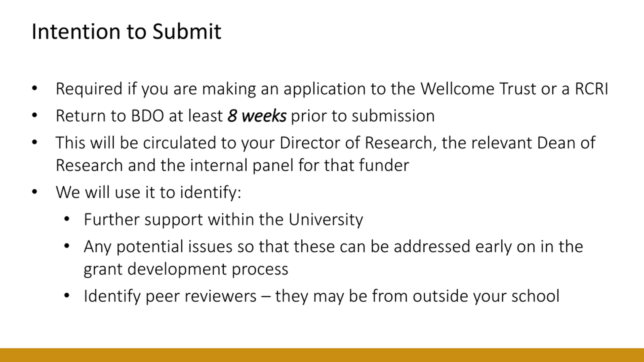This screenshot has width=644, height=362.
Task: Click the bullet point before 'This will be circulated'
Action: [x=34, y=142]
